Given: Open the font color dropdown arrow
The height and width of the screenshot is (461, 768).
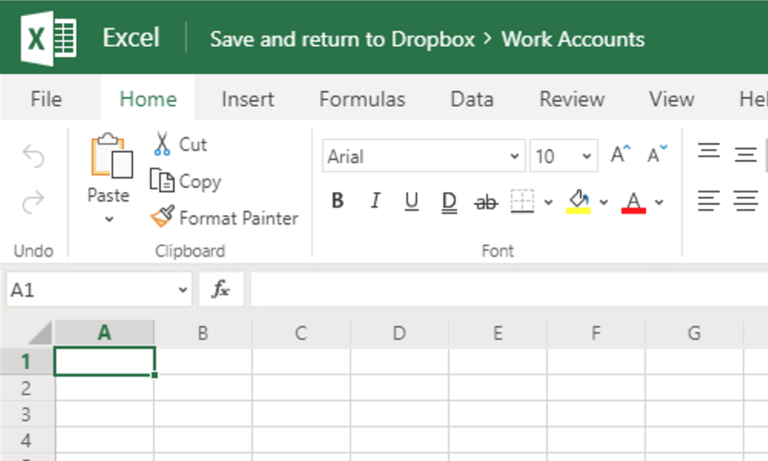Looking at the screenshot, I should click(x=659, y=202).
